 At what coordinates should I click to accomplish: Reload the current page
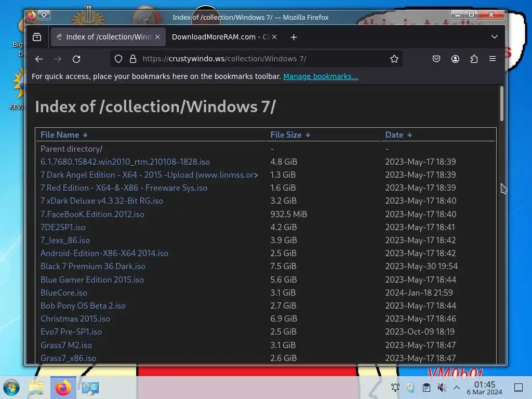click(x=77, y=59)
